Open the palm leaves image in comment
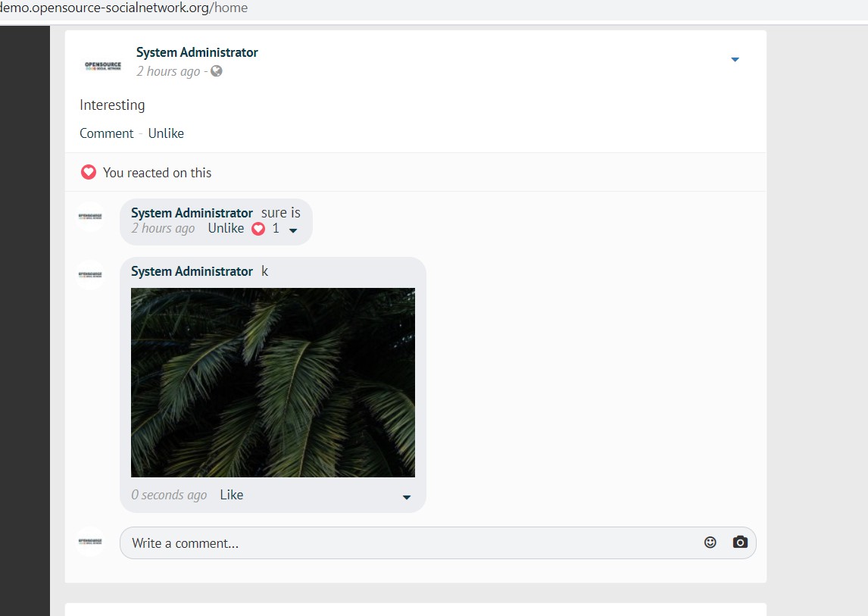The width and height of the screenshot is (868, 616). tap(273, 382)
